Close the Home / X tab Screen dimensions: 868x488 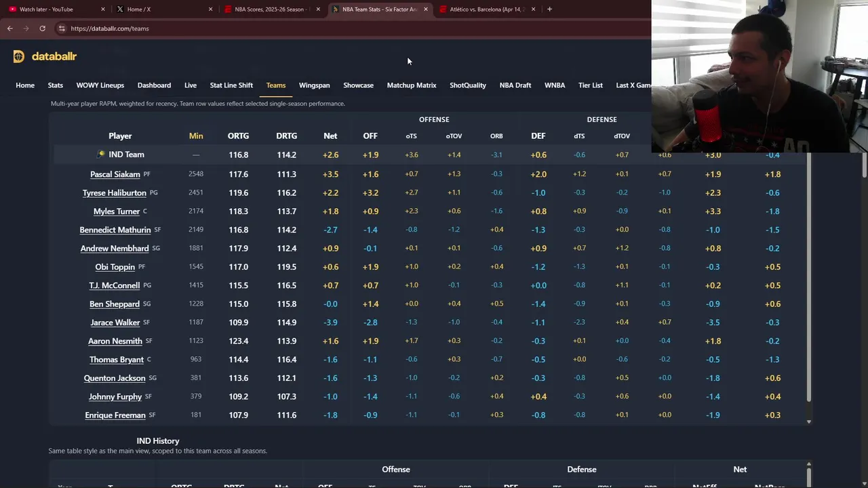pyautogui.click(x=210, y=9)
